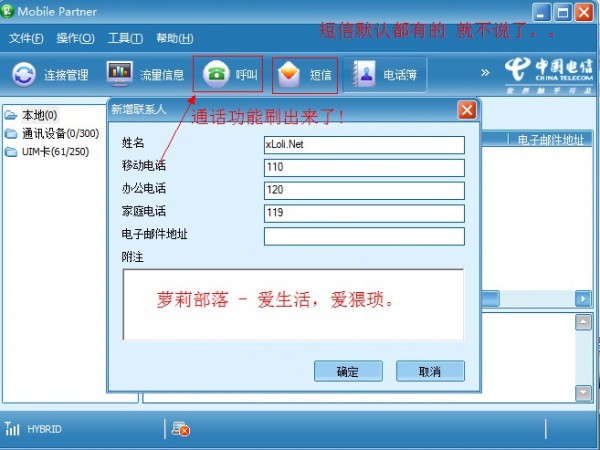Close the 新增联系人 dialog
This screenshot has width=600, height=450.
[467, 110]
